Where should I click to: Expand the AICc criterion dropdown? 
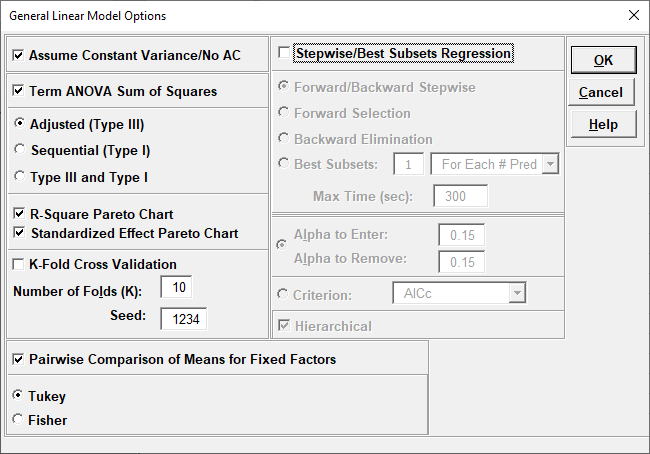click(x=517, y=293)
